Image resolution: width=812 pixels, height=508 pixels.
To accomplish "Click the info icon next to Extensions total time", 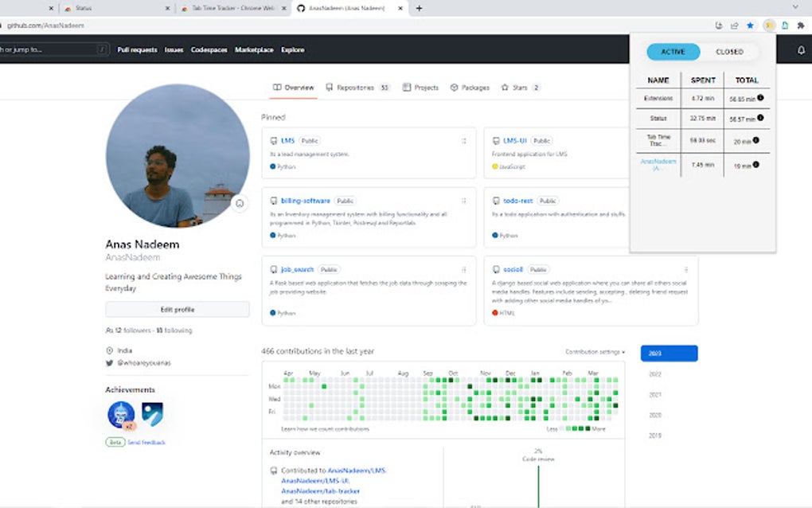I will (760, 98).
